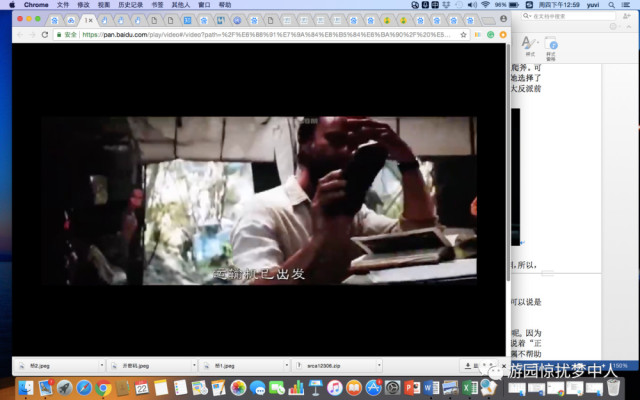Open Google Chrome from the Dock

click(x=103, y=387)
